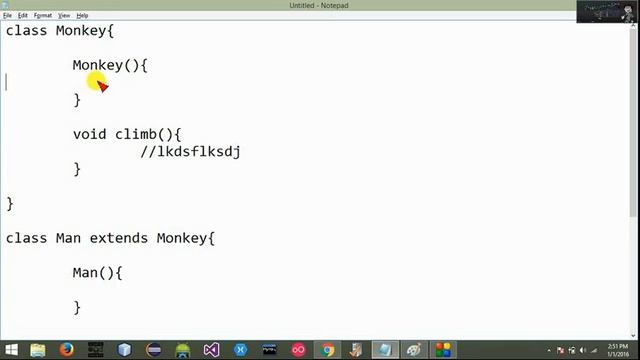
Task: Open the dark app after Xamarin
Action: tap(269, 350)
